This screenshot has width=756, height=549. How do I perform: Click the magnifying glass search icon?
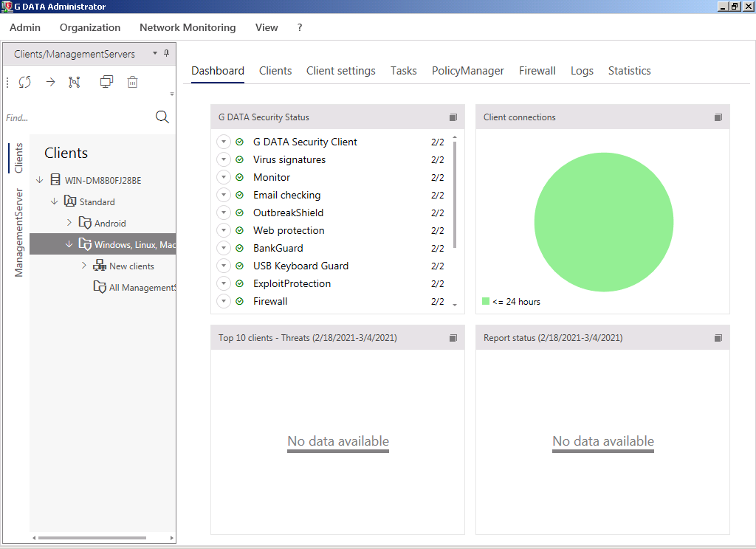[x=162, y=117]
